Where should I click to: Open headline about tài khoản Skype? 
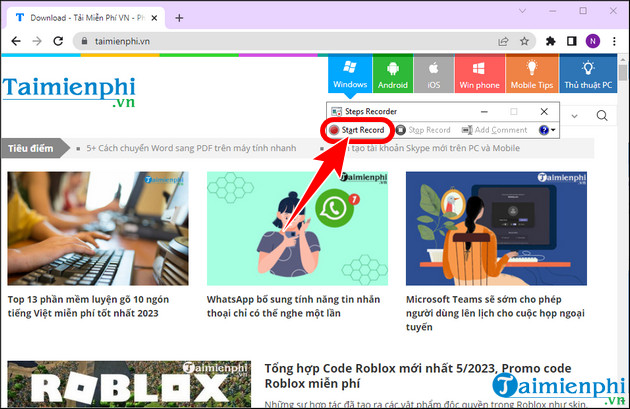pyautogui.click(x=433, y=148)
